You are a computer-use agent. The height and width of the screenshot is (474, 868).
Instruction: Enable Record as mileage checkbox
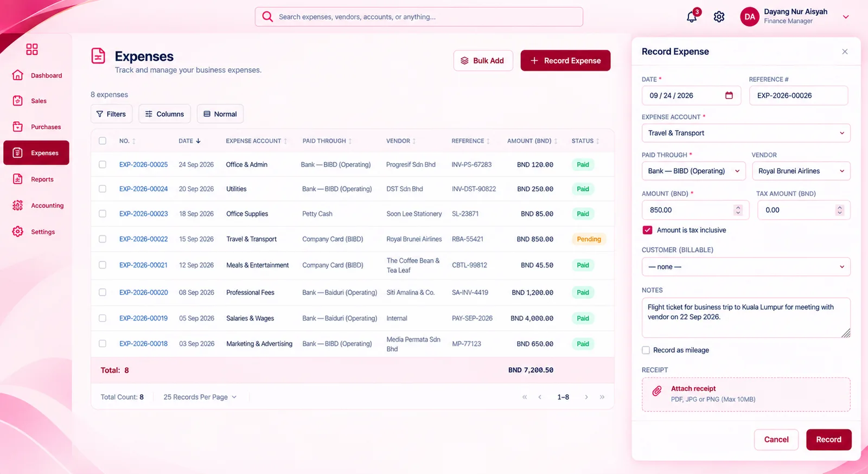(646, 350)
